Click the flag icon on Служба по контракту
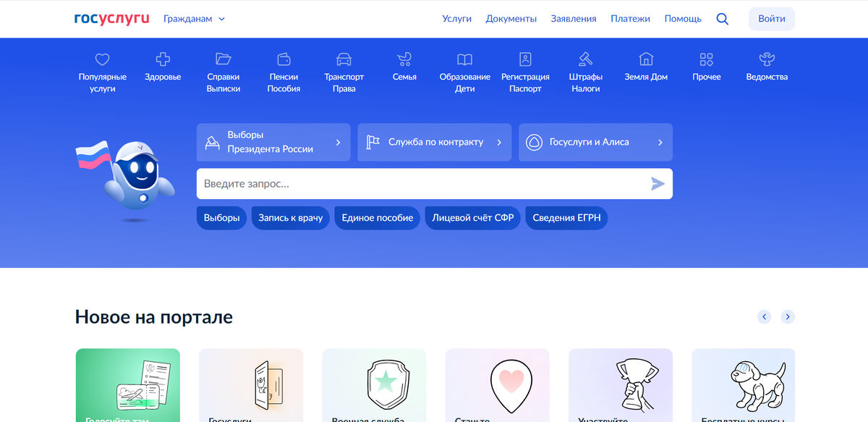This screenshot has height=422, width=868. [373, 142]
